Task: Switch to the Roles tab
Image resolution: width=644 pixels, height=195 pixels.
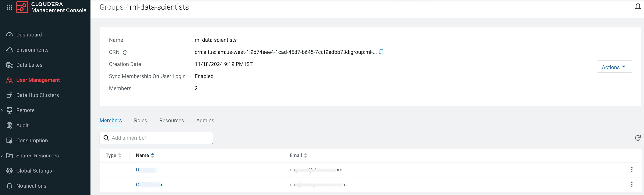Action: click(140, 121)
